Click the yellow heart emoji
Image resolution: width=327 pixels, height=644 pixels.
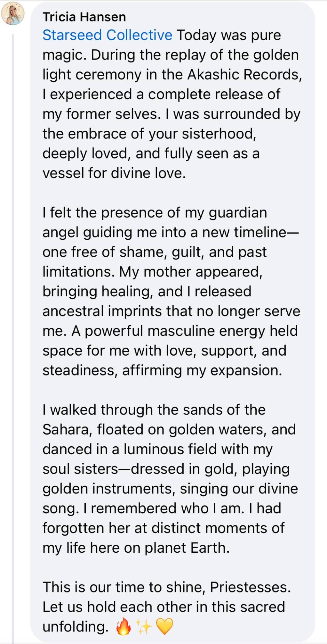(x=164, y=626)
